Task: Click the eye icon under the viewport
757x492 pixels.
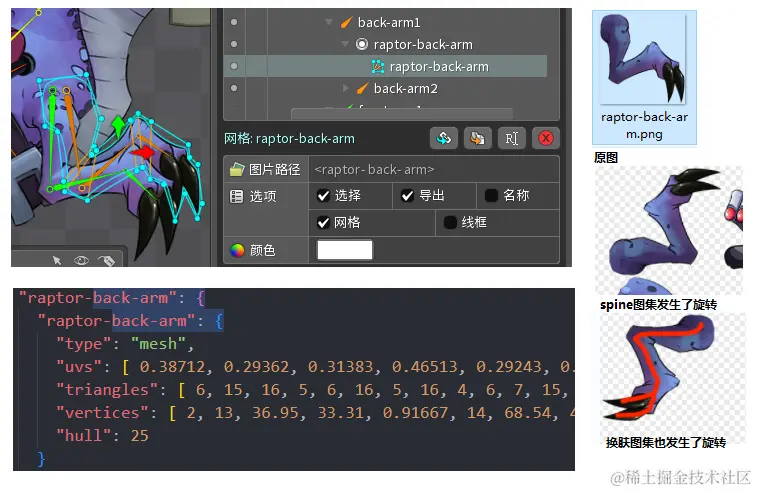Action: pyautogui.click(x=82, y=261)
